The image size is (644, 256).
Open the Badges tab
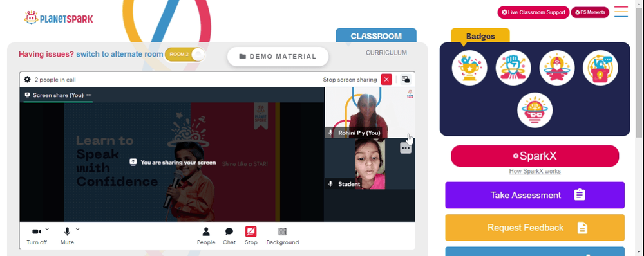point(480,36)
